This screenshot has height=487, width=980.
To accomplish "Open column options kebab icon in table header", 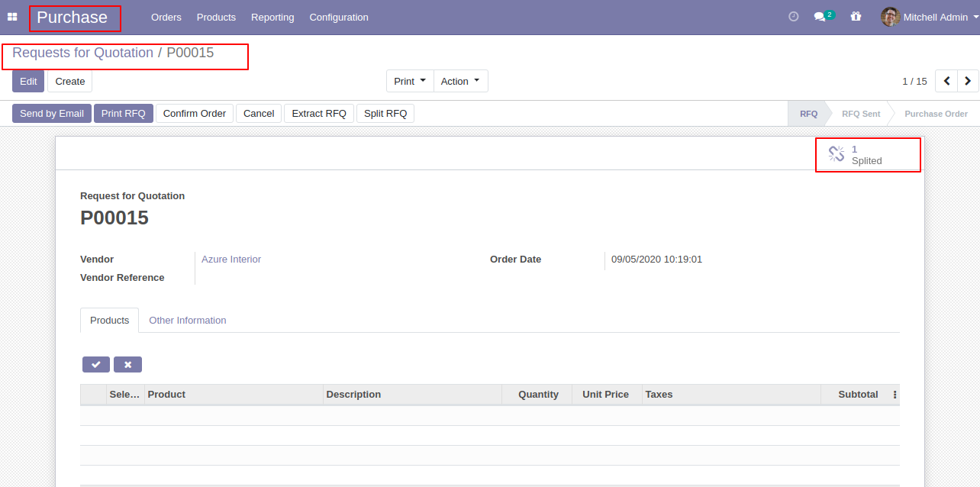I will click(x=895, y=395).
